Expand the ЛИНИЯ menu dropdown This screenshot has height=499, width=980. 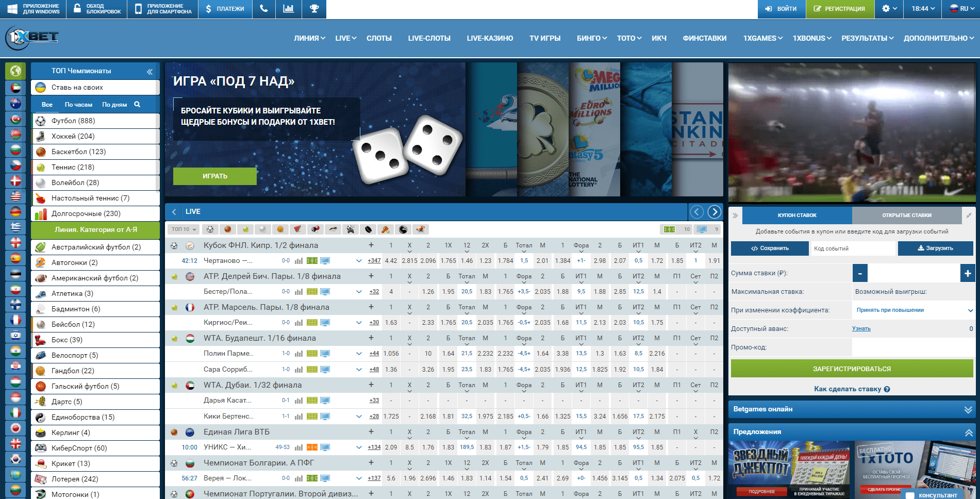point(309,38)
